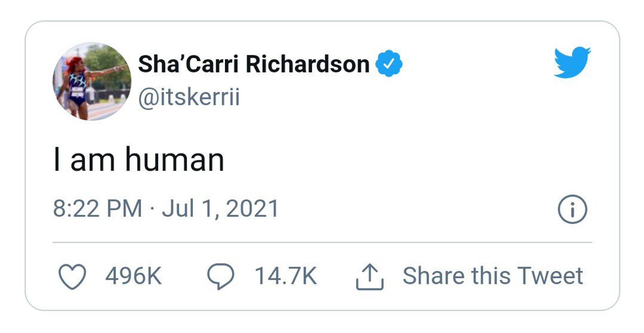The height and width of the screenshot is (333, 644).
Task: Click the word "Tweet" in the share label
Action: [x=550, y=276]
